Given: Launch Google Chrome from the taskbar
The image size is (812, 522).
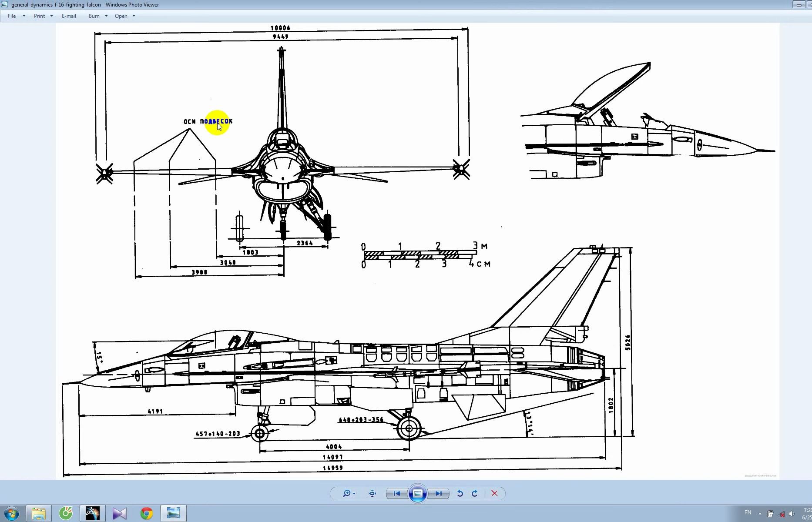Looking at the screenshot, I should [x=147, y=513].
